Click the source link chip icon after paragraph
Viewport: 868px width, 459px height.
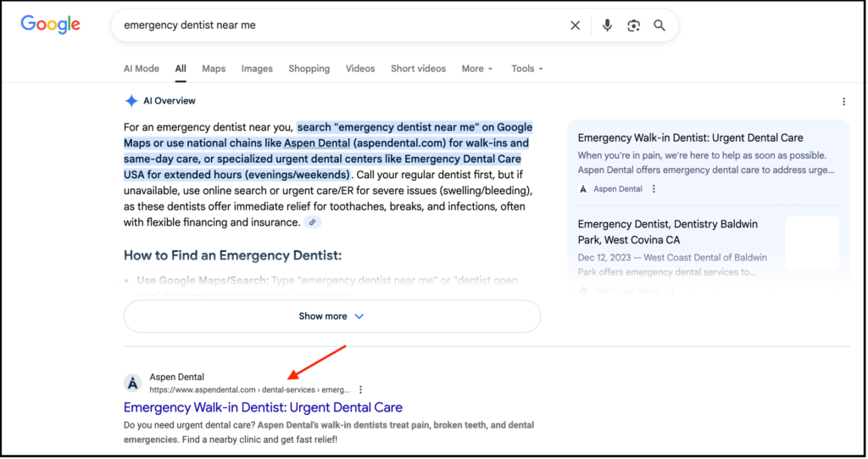click(312, 222)
